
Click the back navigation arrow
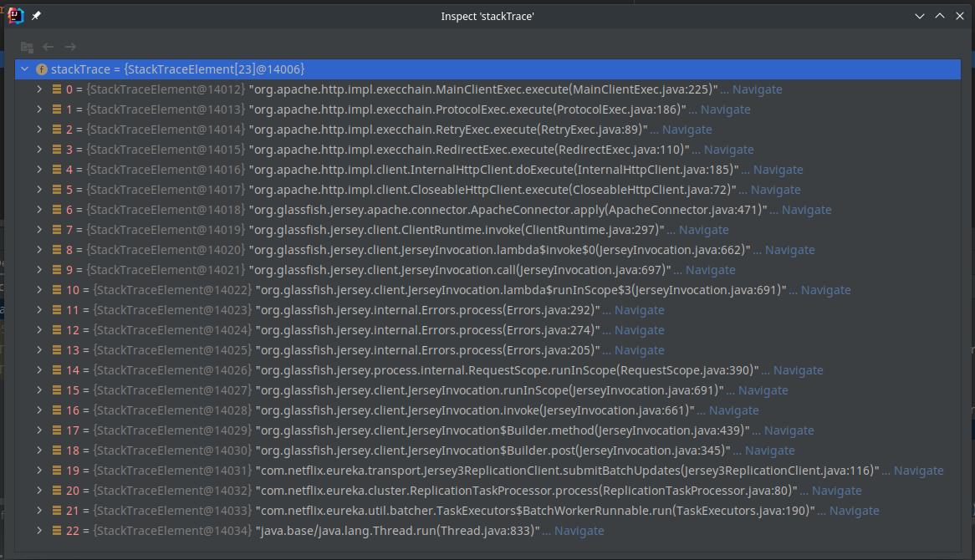47,47
